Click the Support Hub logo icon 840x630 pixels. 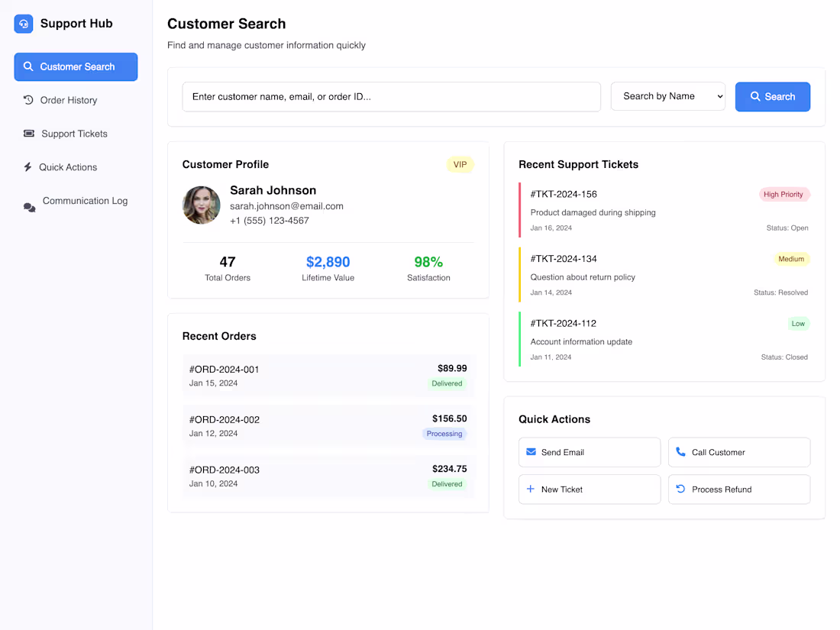coord(23,24)
